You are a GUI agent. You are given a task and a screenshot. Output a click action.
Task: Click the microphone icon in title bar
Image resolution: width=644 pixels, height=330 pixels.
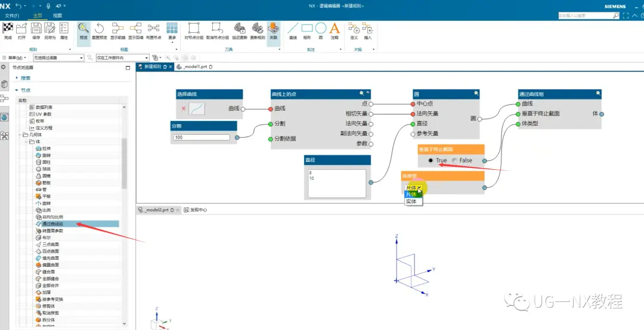pos(48,6)
